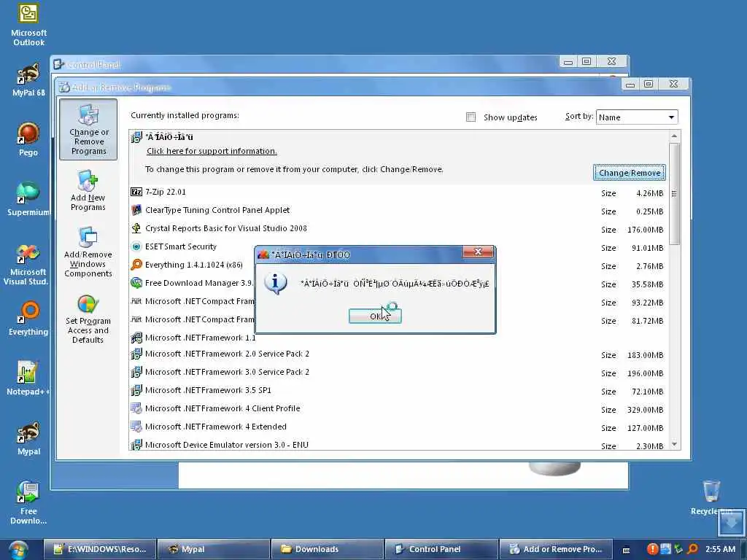Image resolution: width=747 pixels, height=560 pixels.
Task: Click the 7-Zip 22.01 program icon
Action: coord(136,192)
